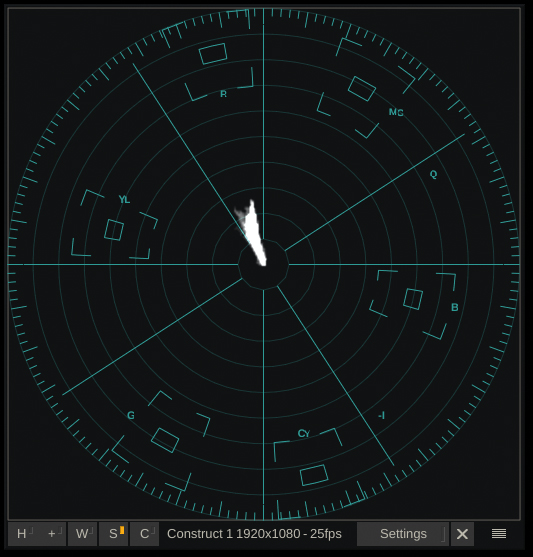Viewport: 533px width, 557px height.
Task: Click the Q axis label
Action: (434, 174)
